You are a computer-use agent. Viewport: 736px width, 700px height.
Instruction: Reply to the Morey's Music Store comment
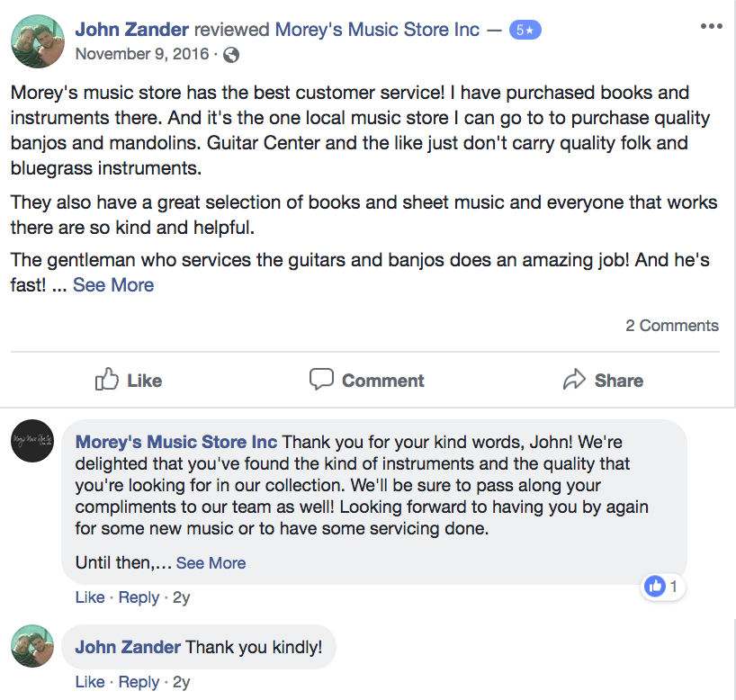click(x=139, y=597)
